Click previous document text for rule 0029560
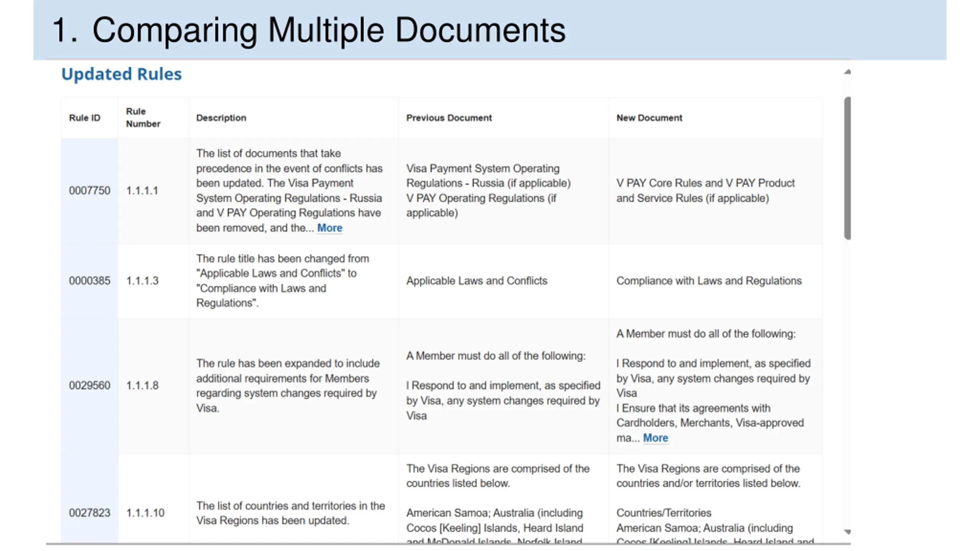The height and width of the screenshot is (551, 980). pyautogui.click(x=503, y=385)
